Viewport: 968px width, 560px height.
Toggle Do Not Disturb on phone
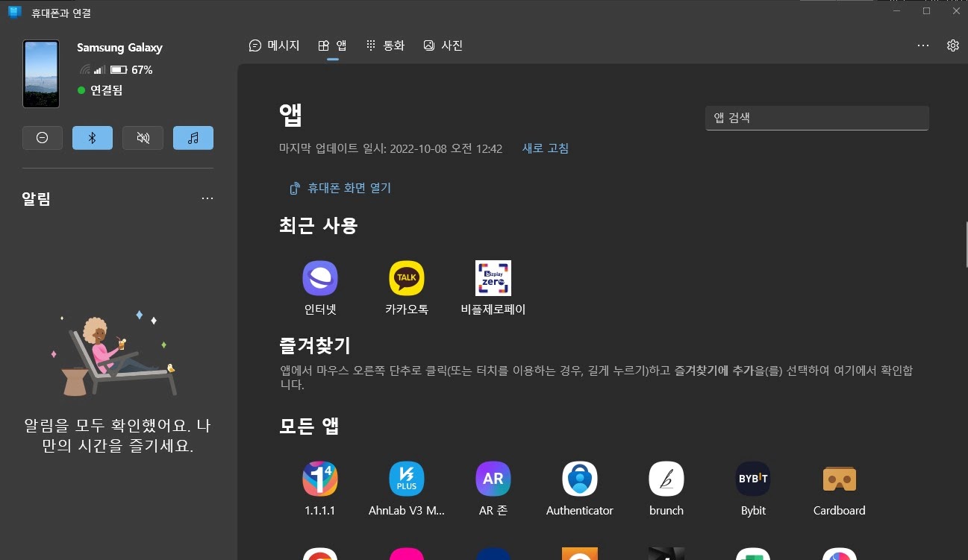coord(43,138)
